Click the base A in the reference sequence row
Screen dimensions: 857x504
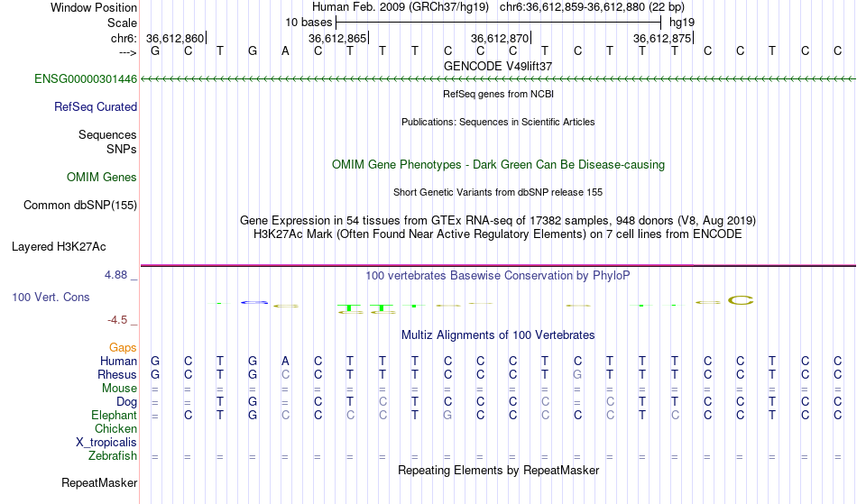[x=285, y=51]
